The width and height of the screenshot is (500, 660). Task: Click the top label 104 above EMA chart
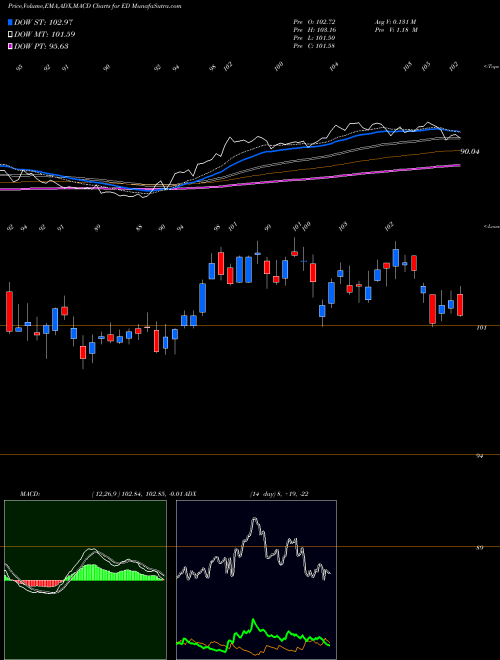coord(334,66)
